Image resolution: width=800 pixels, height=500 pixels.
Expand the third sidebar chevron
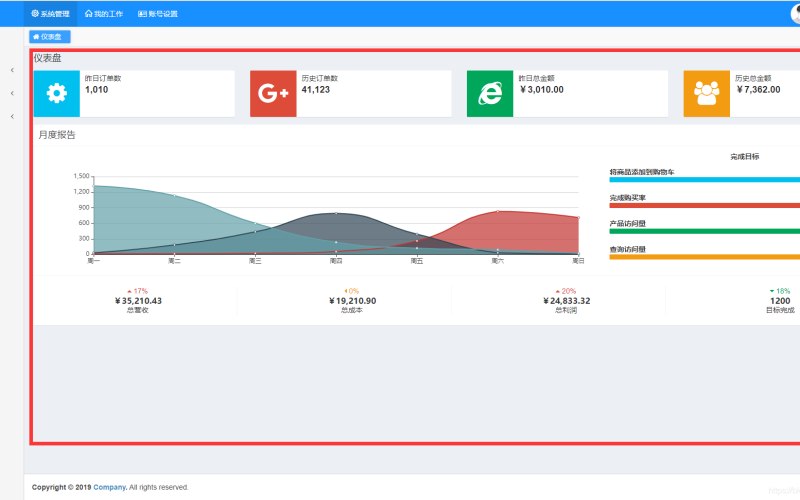coord(12,116)
